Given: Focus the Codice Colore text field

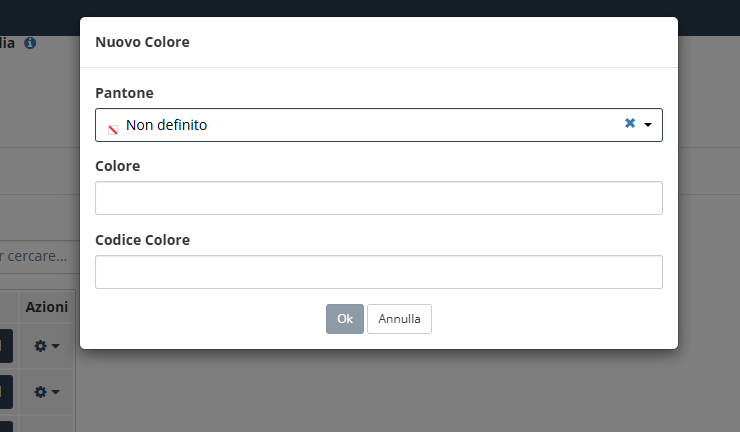Looking at the screenshot, I should coord(378,272).
